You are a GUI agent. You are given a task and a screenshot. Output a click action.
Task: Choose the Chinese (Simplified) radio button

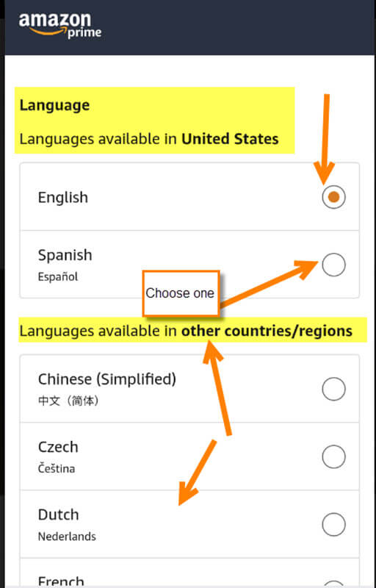(333, 390)
